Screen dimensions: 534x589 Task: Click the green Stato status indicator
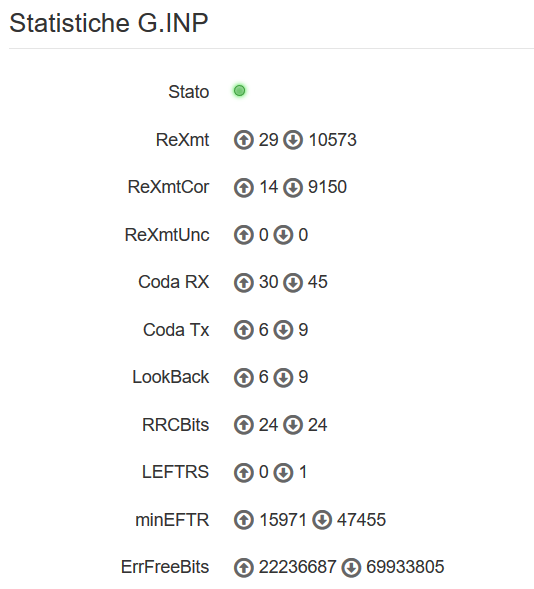point(239,91)
